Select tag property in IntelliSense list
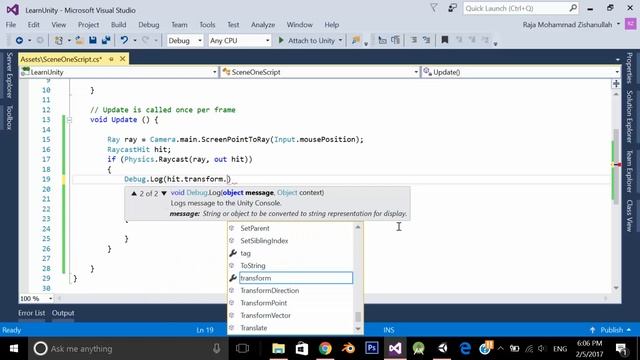This screenshot has width=640, height=360. (290, 253)
